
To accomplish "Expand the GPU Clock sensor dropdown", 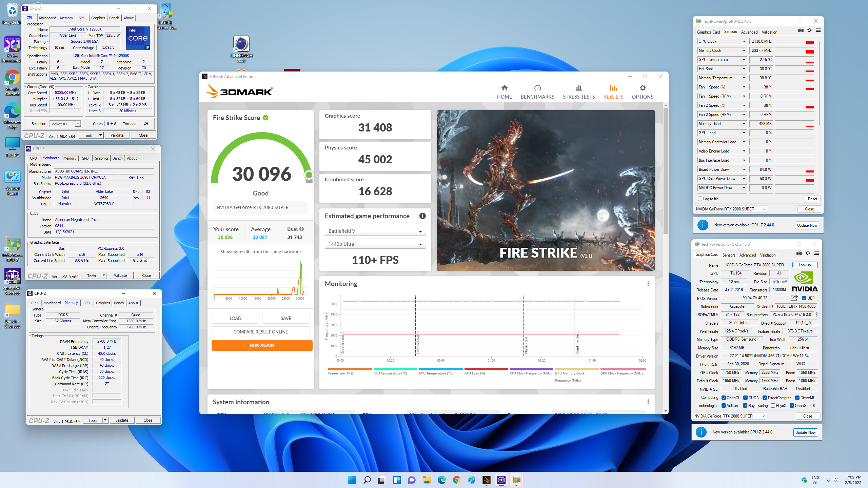I will [744, 41].
